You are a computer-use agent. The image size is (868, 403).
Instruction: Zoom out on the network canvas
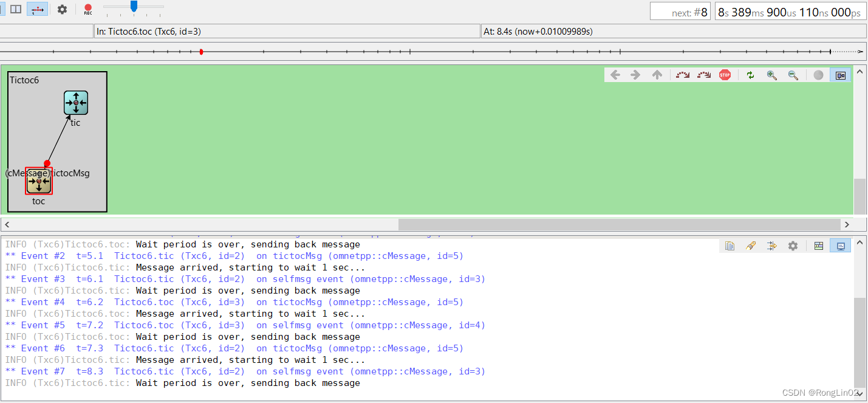(x=793, y=75)
